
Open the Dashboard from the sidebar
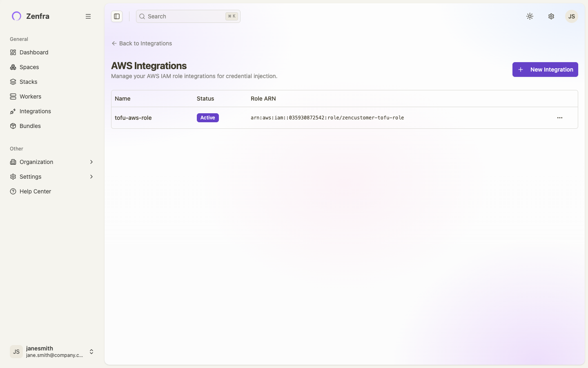[x=33, y=52]
